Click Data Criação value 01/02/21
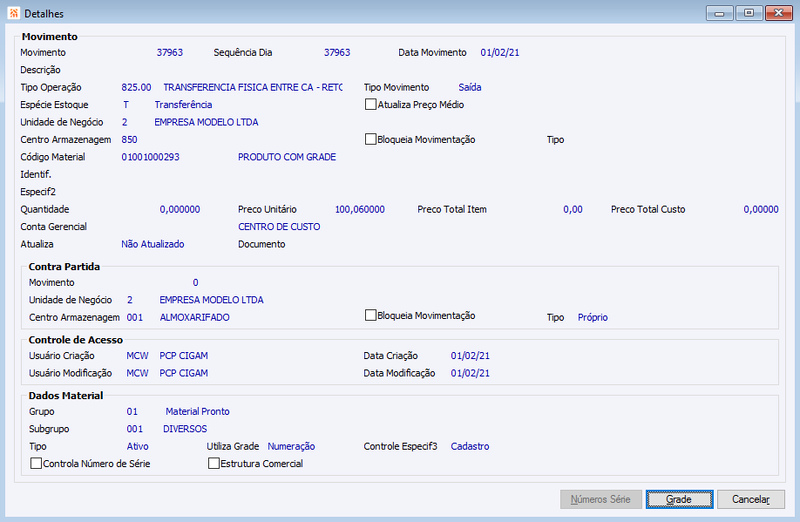 [x=470, y=356]
